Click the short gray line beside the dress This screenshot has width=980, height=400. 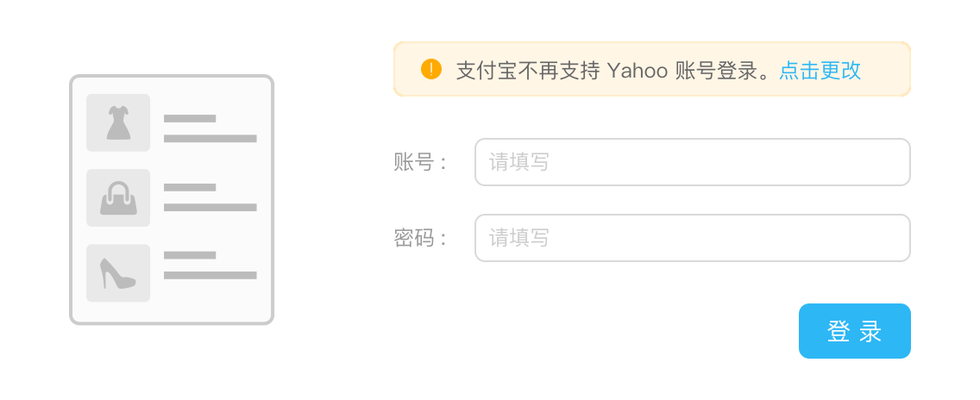190,118
